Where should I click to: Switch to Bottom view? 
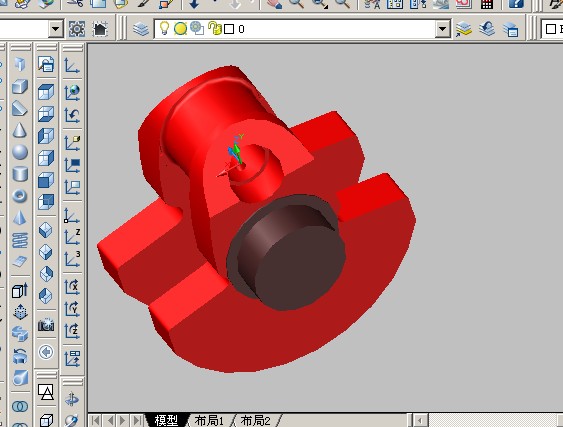point(46,114)
